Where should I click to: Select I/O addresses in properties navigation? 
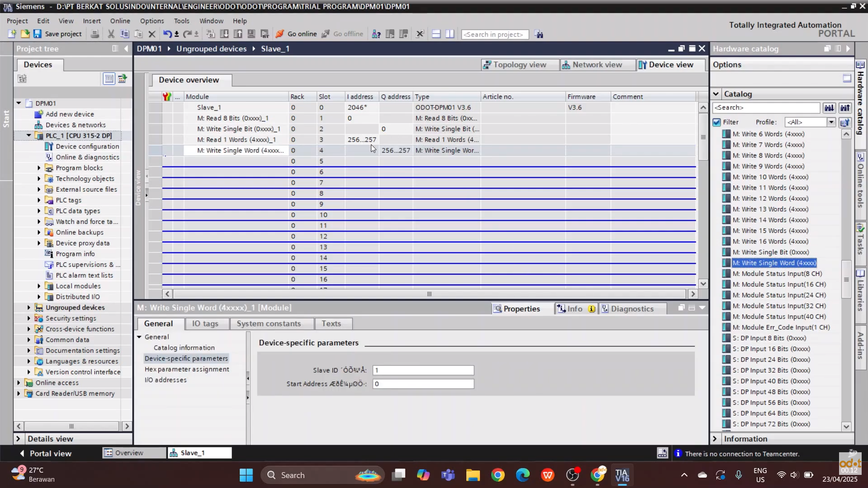tap(166, 380)
